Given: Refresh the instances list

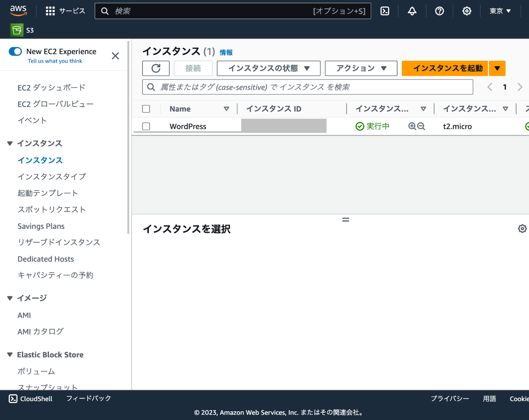Looking at the screenshot, I should tap(156, 68).
